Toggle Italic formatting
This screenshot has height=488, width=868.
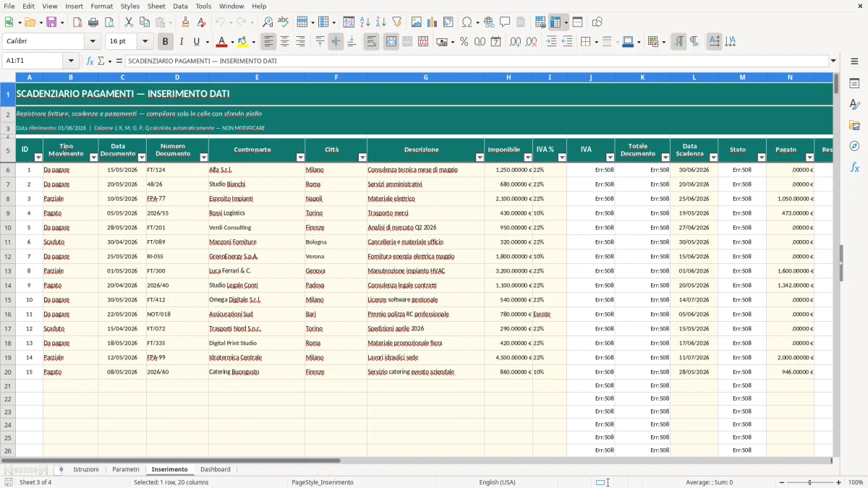(x=181, y=42)
